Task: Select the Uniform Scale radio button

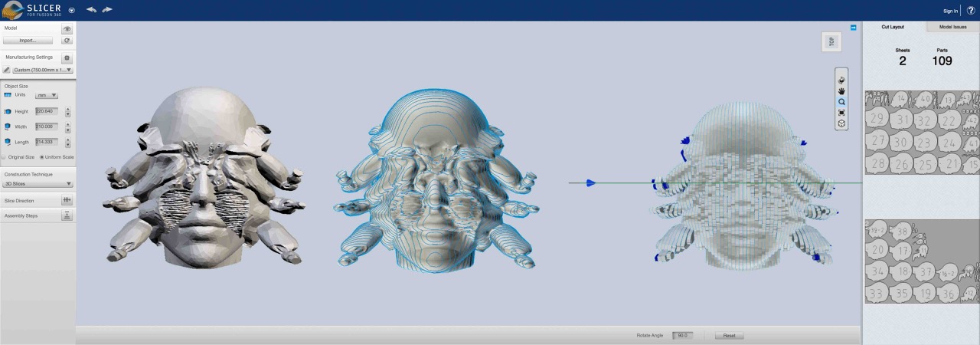Action: pyautogui.click(x=41, y=157)
